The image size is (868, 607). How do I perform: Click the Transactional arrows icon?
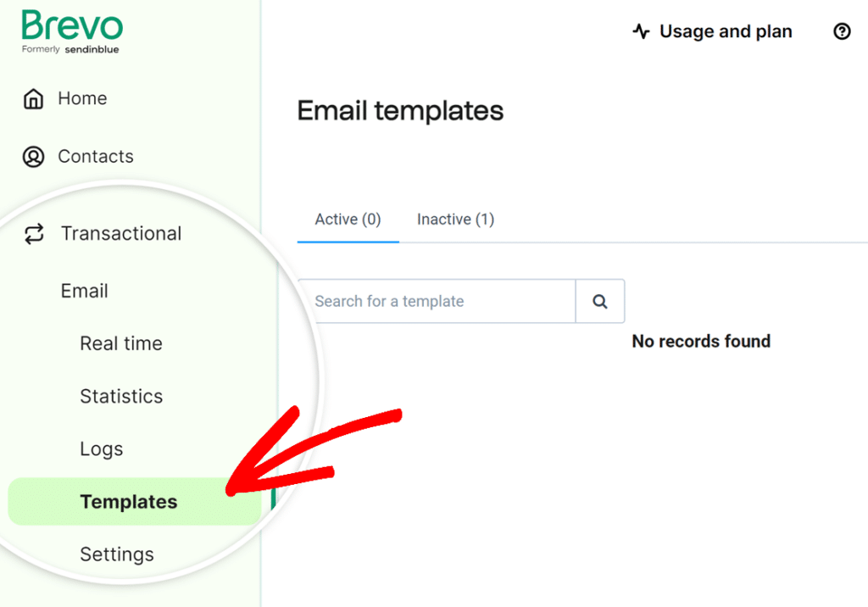pos(34,234)
